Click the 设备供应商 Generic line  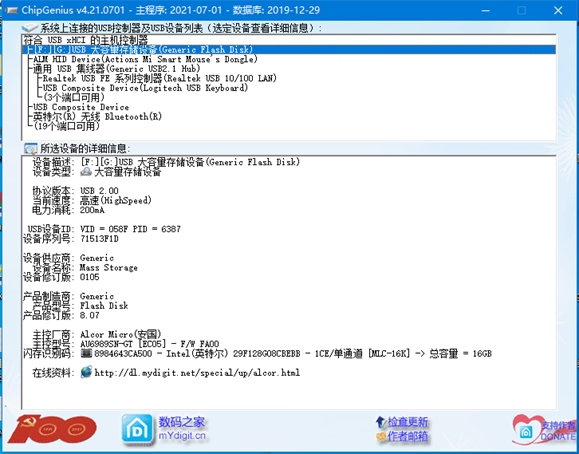(x=68, y=258)
